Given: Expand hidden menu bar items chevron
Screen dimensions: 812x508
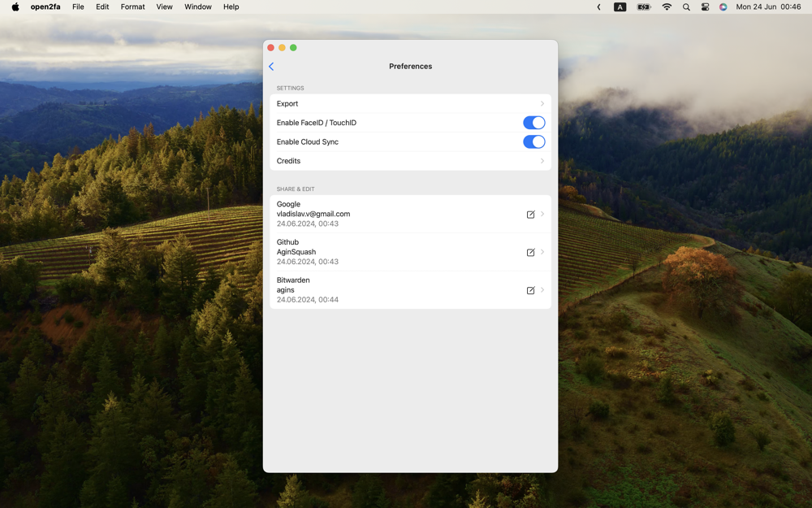Looking at the screenshot, I should tap(598, 7).
